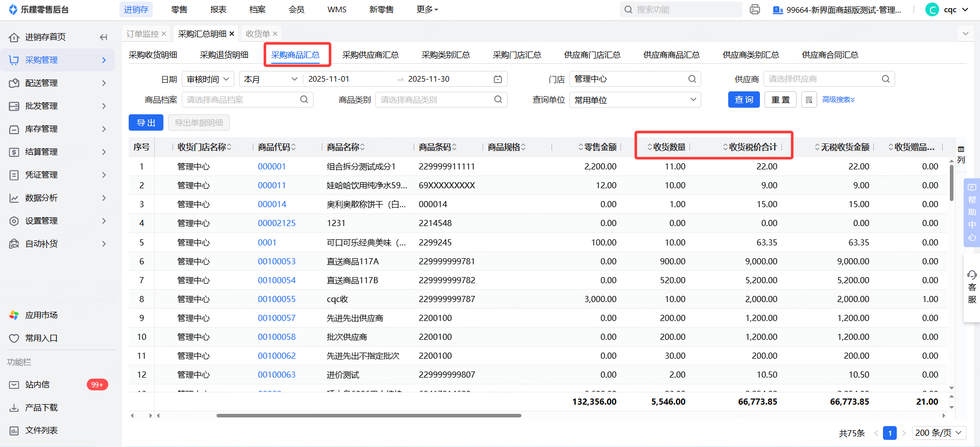Close the 订单监控 tab
The height and width of the screenshot is (447, 980).
point(164,34)
